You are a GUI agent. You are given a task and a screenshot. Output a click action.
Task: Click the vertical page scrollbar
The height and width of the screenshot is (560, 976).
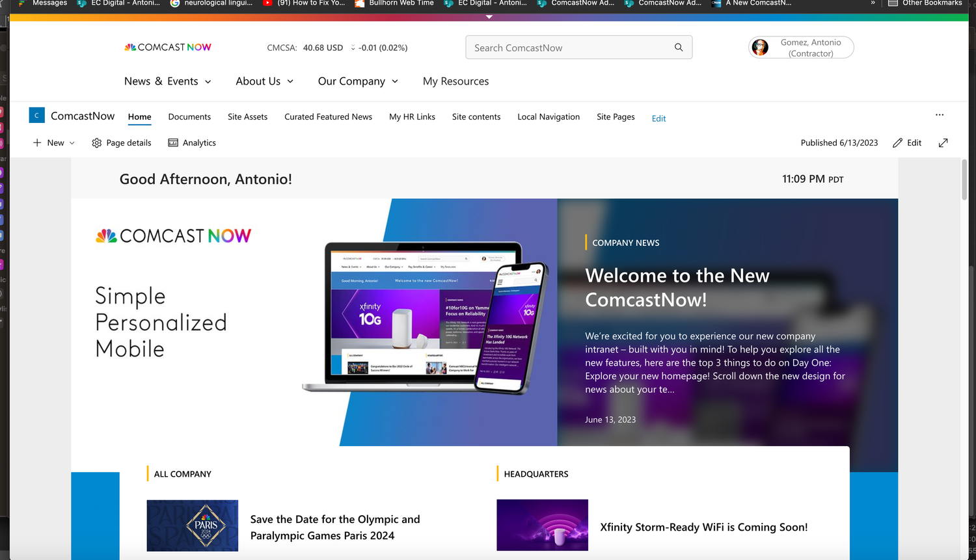point(964,180)
